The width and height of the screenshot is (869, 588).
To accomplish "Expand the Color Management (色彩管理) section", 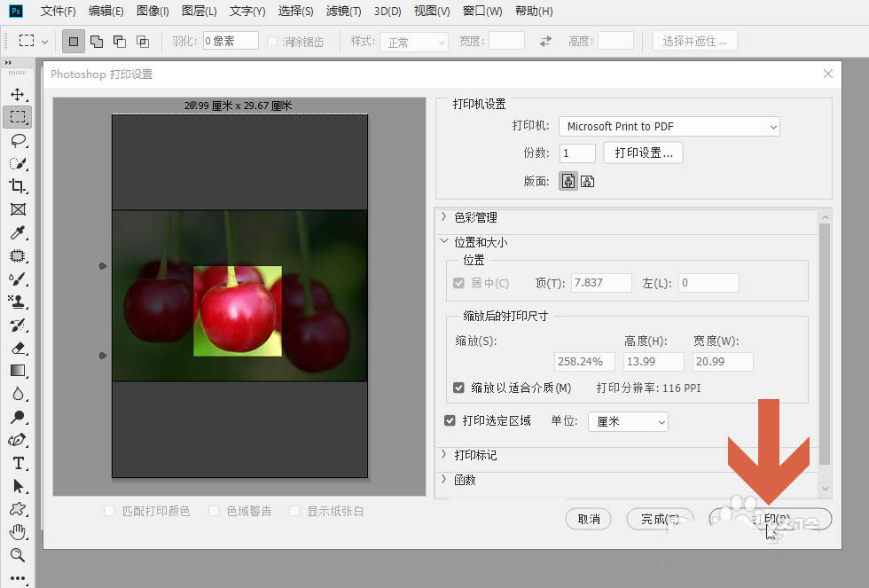I will pos(444,216).
